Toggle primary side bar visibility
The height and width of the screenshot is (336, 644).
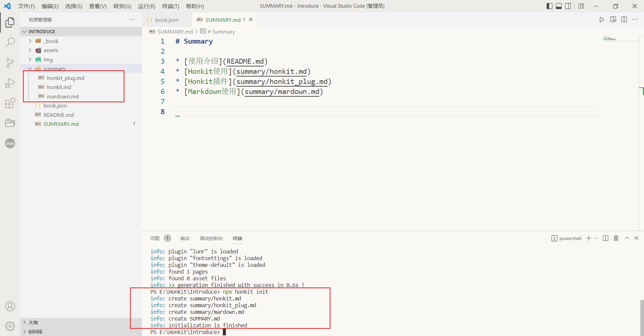point(549,6)
